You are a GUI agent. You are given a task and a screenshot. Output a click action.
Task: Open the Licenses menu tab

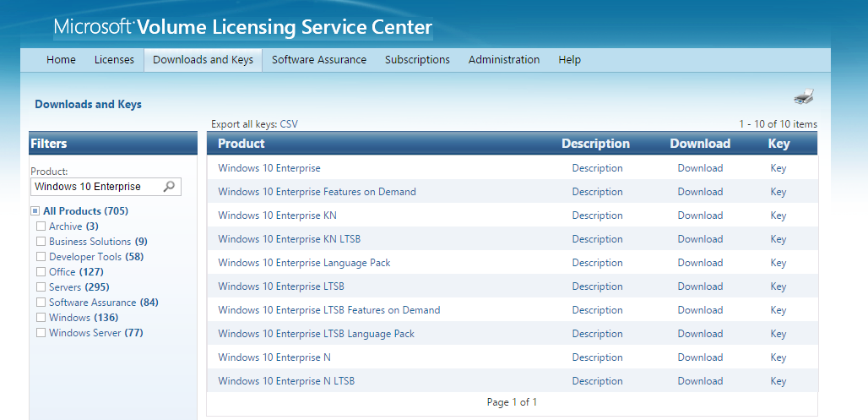point(114,60)
